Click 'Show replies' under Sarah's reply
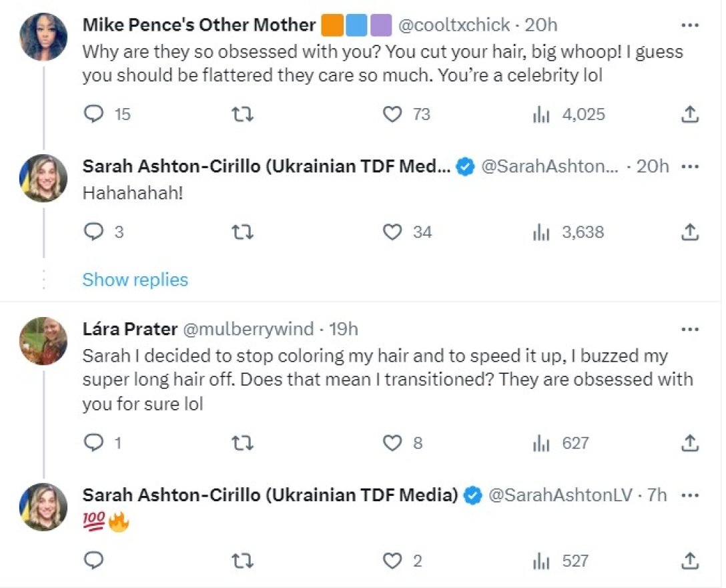 [135, 280]
